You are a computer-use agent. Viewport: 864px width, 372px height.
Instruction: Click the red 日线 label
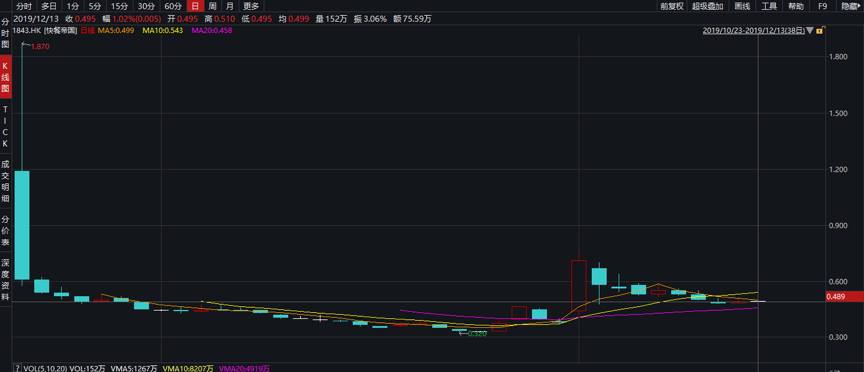[88, 31]
